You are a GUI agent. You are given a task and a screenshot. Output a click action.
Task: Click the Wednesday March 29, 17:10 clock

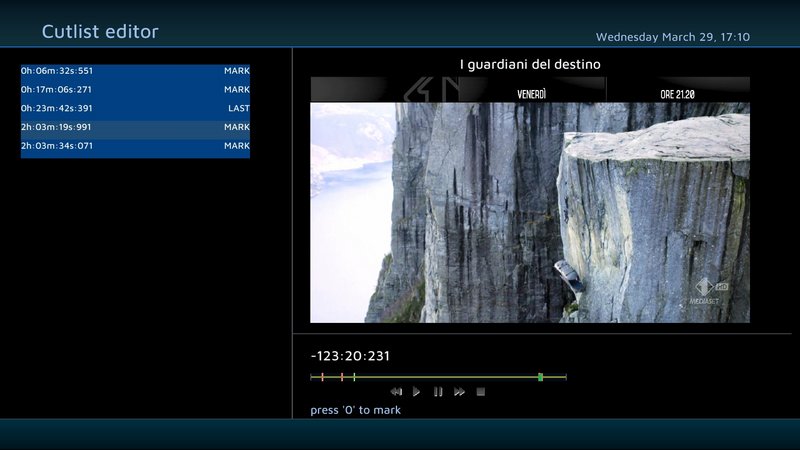[673, 37]
